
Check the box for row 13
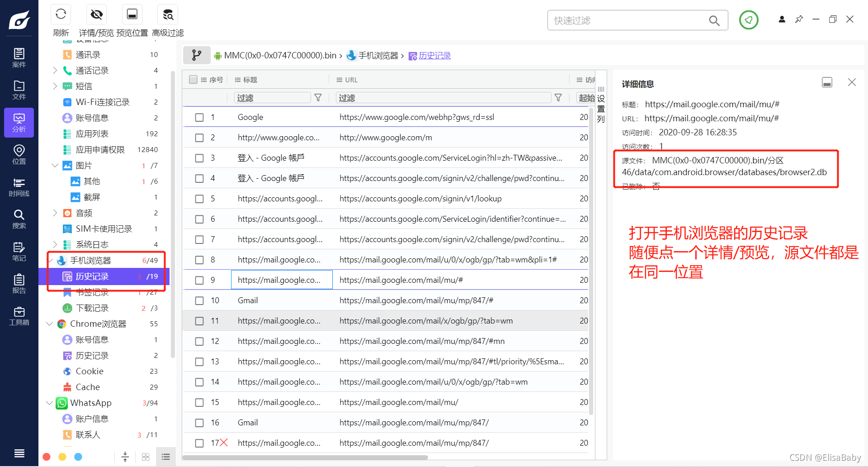click(x=199, y=362)
